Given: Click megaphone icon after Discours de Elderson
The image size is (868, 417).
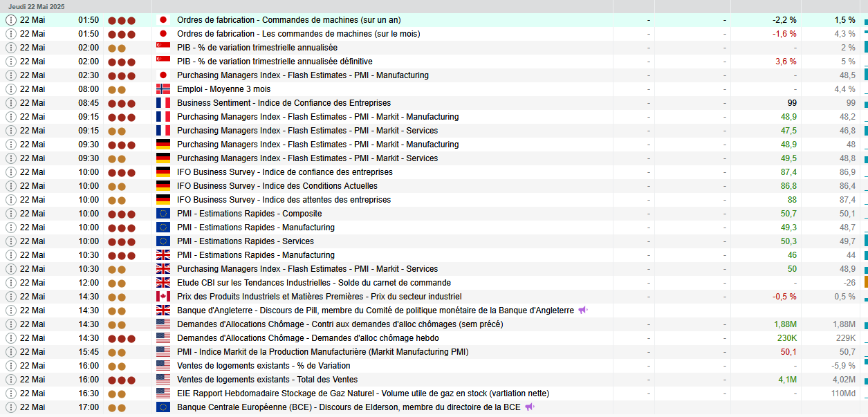Looking at the screenshot, I should pyautogui.click(x=530, y=407).
